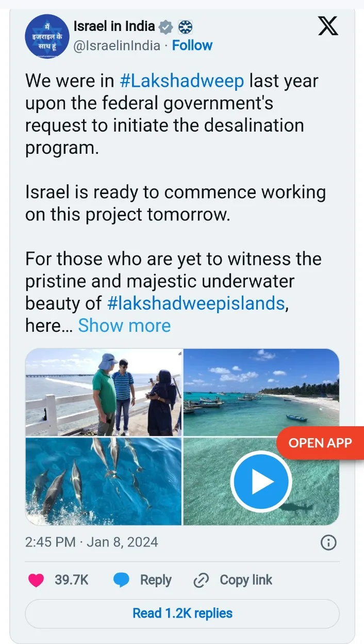The height and width of the screenshot is (644, 364).
Task: Click the copy link chain icon
Action: click(x=200, y=581)
